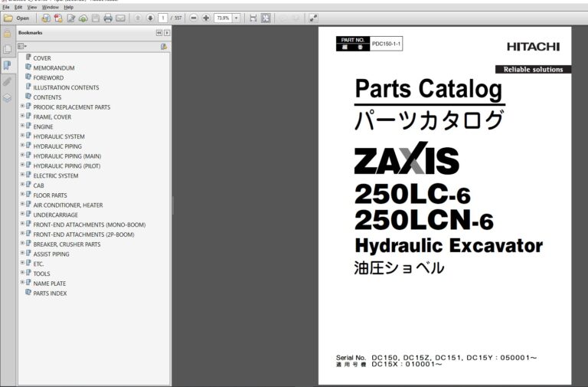Open the Edit menu

click(18, 7)
